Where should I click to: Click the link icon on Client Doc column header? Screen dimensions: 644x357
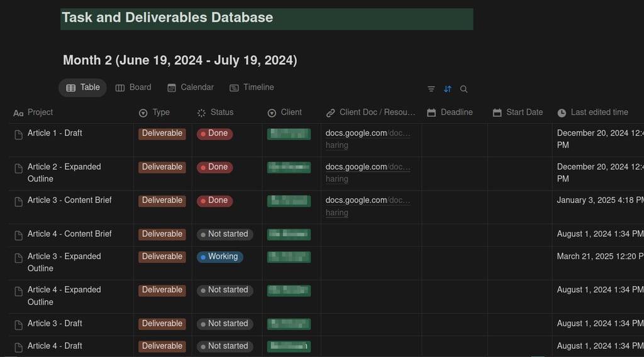[x=331, y=113]
